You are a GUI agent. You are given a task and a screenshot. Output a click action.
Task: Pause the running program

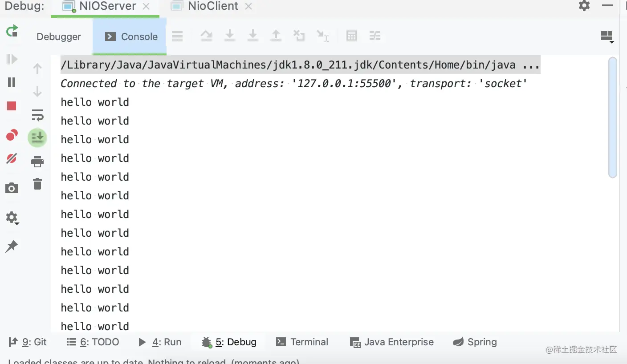pyautogui.click(x=12, y=82)
